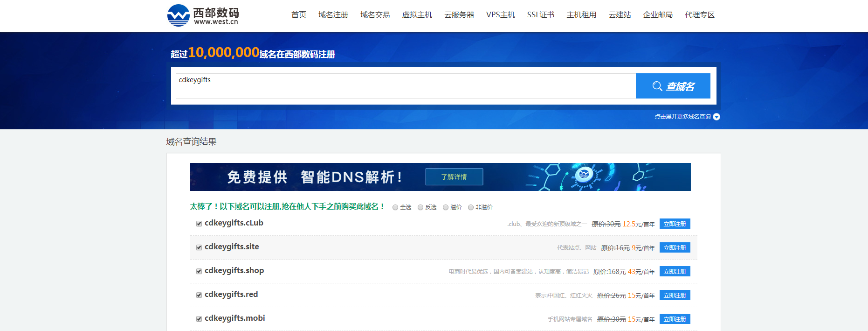Click the cdkeygifts.club domain name text
This screenshot has width=868, height=331.
[x=234, y=223]
